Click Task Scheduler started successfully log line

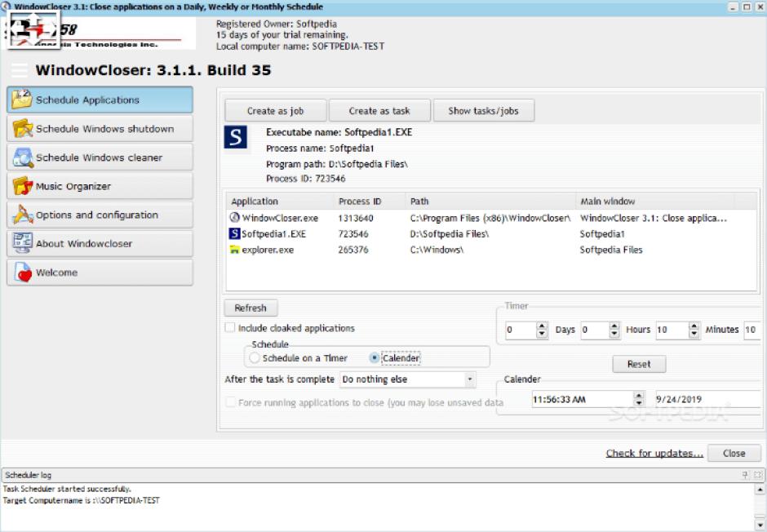click(x=67, y=489)
